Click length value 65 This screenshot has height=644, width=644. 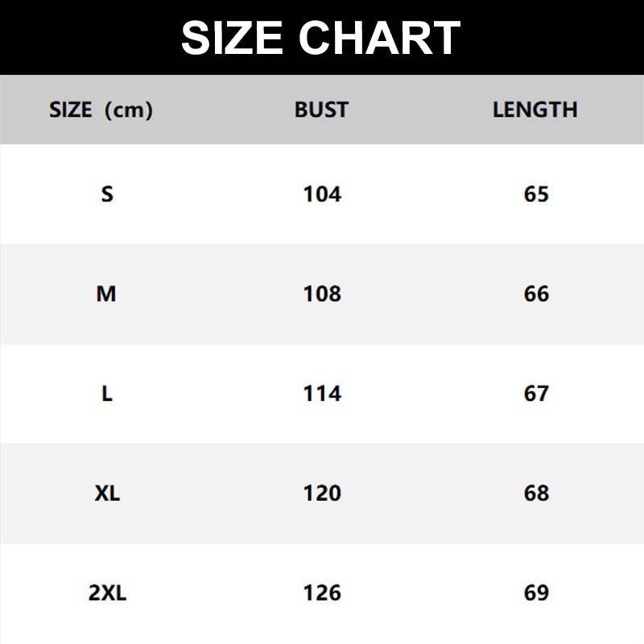536,194
